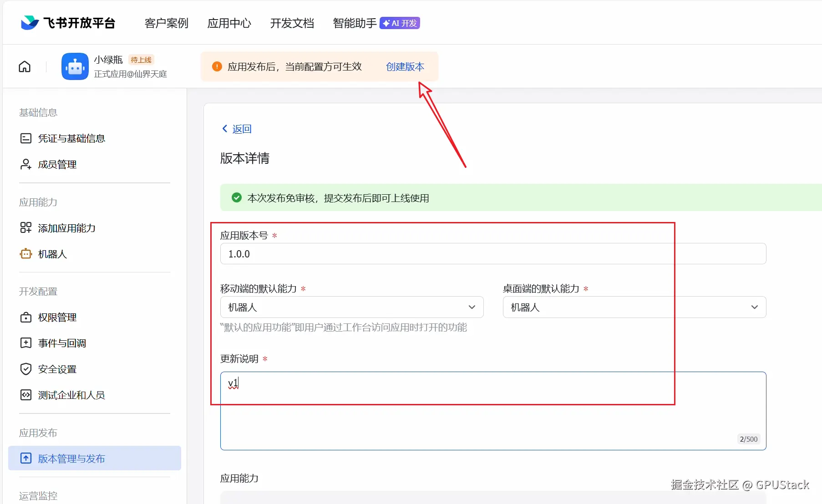Click the 返回 link
Screen dimensions: 822x504
pos(242,129)
